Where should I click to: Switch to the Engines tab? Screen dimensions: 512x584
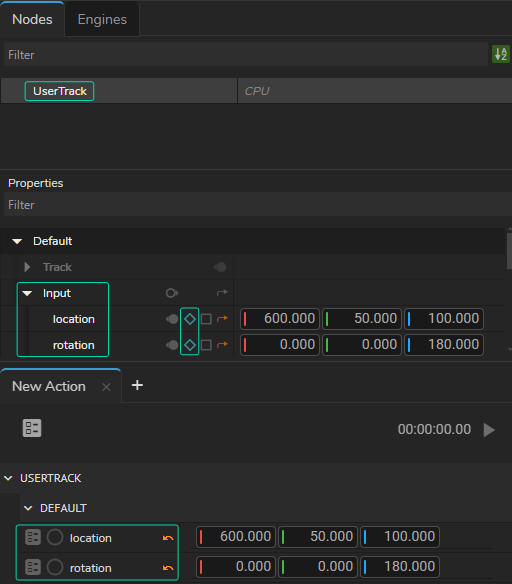coord(102,19)
